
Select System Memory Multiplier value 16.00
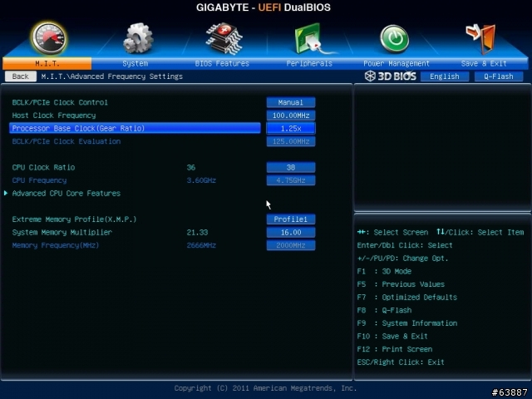(x=291, y=232)
